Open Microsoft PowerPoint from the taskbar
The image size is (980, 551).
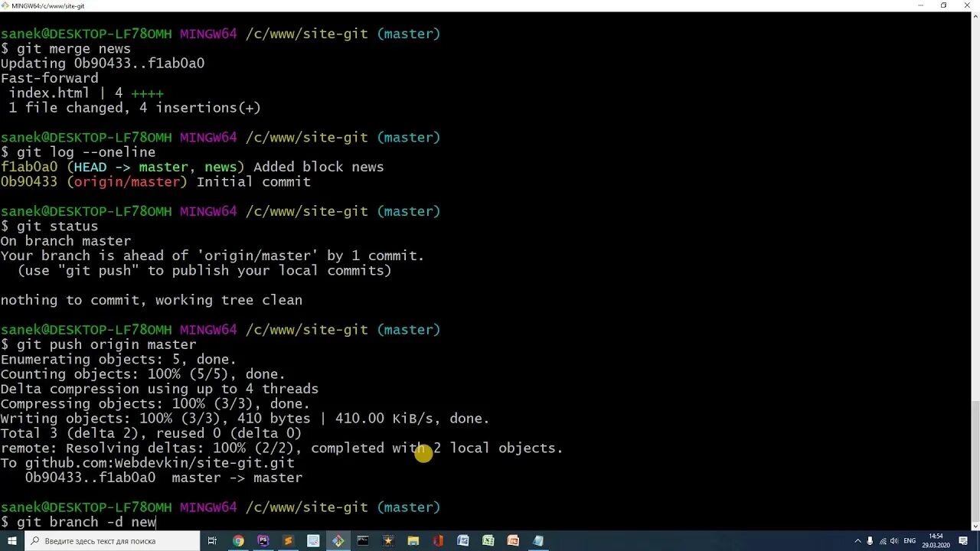coord(513,541)
